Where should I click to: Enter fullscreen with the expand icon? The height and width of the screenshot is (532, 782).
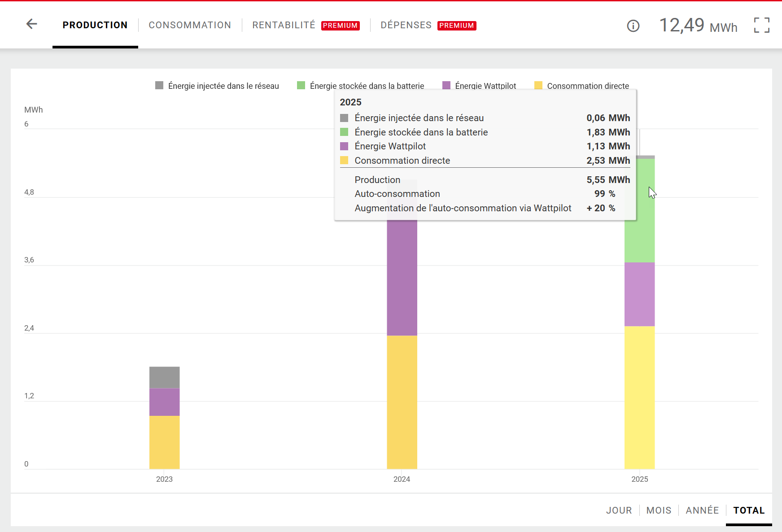(761, 25)
